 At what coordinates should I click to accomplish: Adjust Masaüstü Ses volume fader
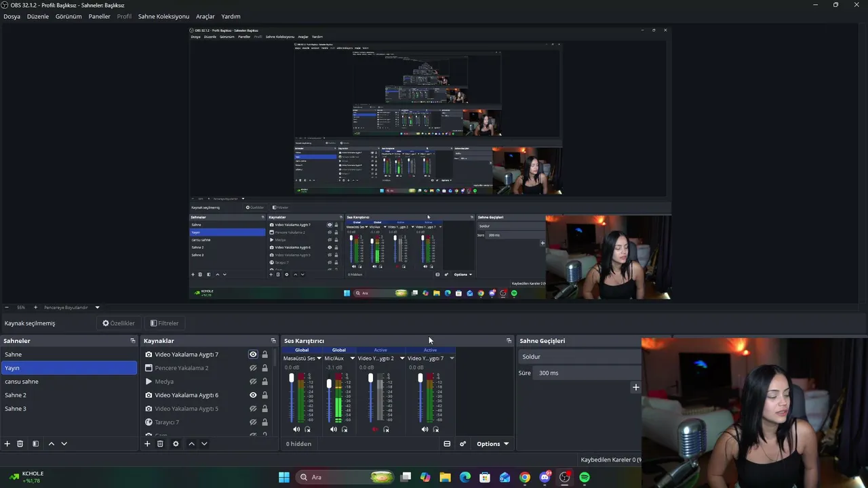(x=292, y=378)
